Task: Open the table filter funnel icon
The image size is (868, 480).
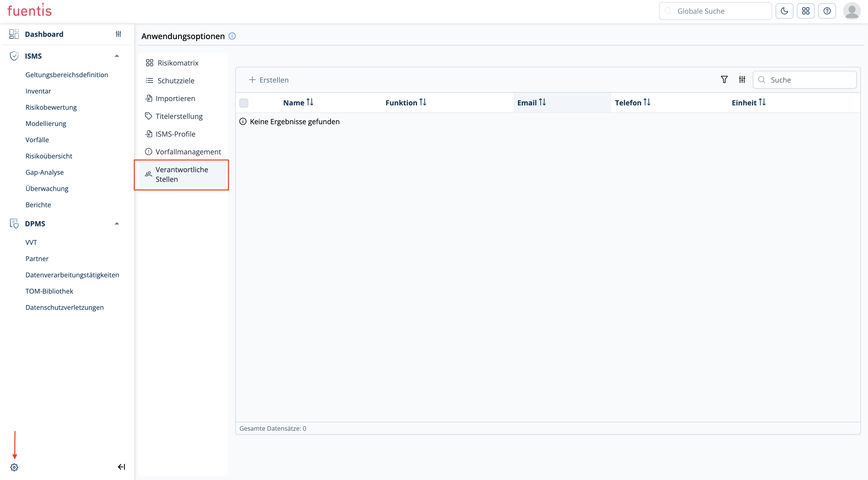Action: 724,79
